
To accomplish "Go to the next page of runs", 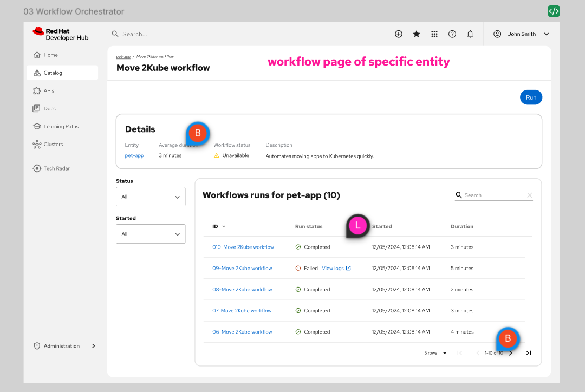I will 510,353.
